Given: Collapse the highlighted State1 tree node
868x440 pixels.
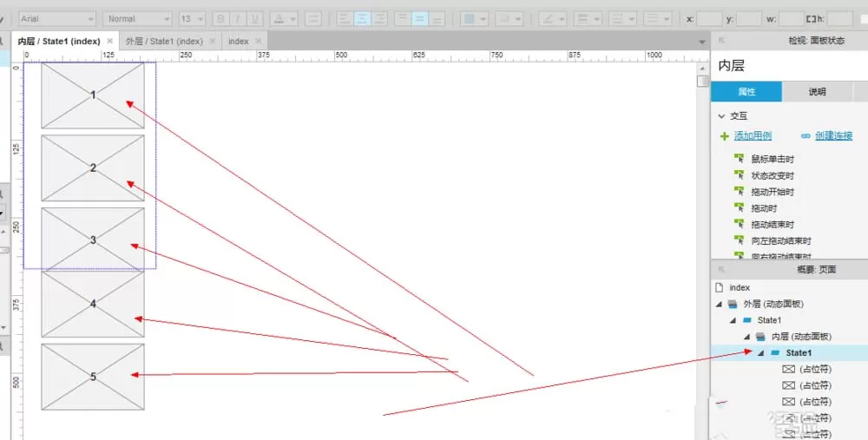Looking at the screenshot, I should (761, 353).
